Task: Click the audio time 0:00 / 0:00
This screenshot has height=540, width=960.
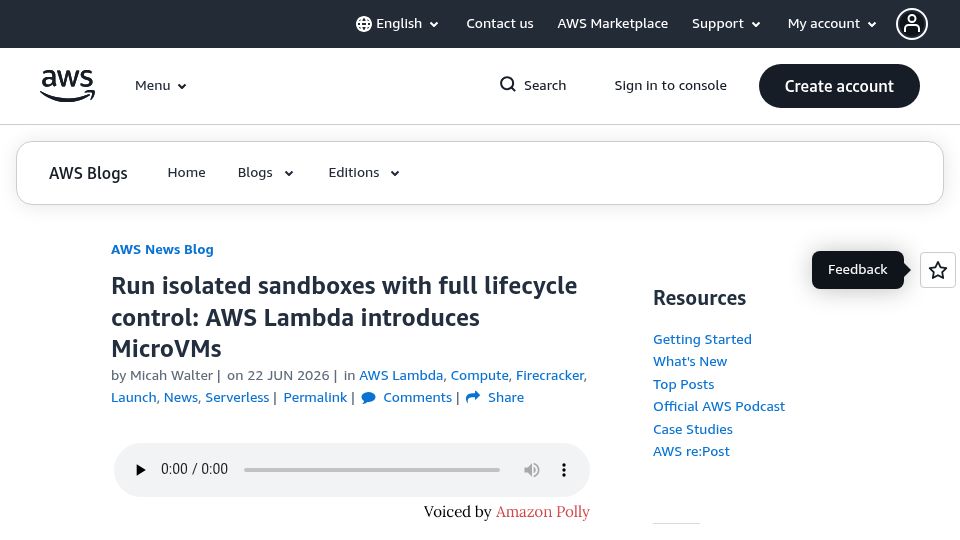Action: [x=194, y=470]
